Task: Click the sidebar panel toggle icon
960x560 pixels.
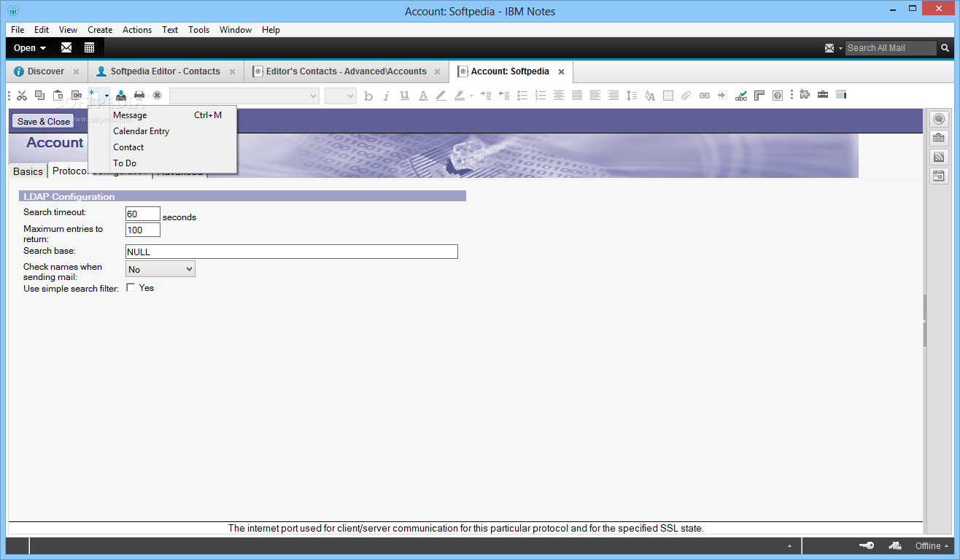Action: pyautogui.click(x=841, y=95)
